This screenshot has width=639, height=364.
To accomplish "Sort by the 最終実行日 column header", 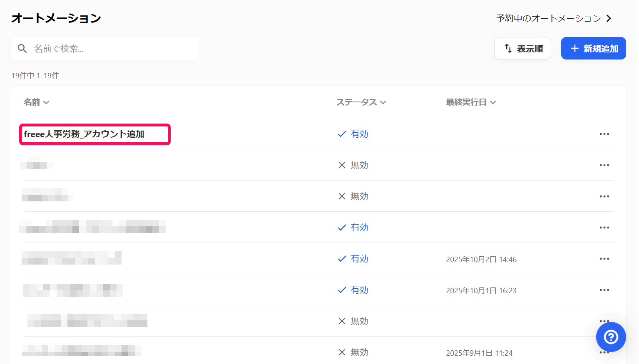I will (x=471, y=102).
